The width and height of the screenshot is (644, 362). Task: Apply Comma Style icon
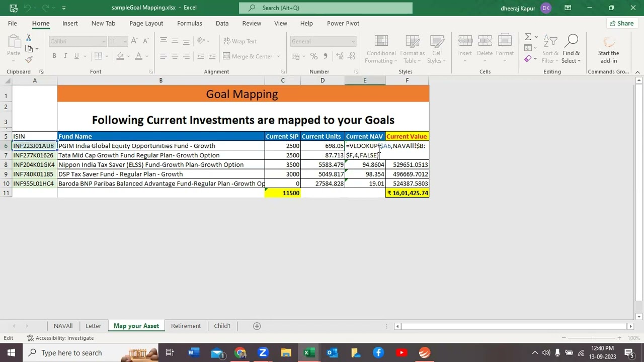[325, 56]
